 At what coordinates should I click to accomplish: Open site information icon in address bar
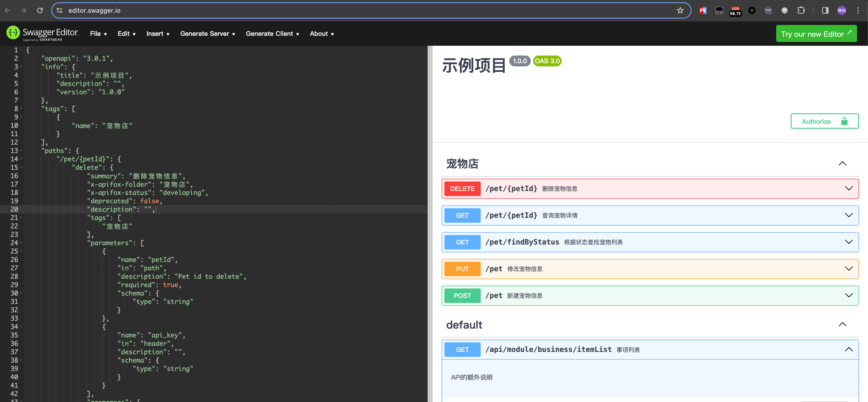(60, 10)
